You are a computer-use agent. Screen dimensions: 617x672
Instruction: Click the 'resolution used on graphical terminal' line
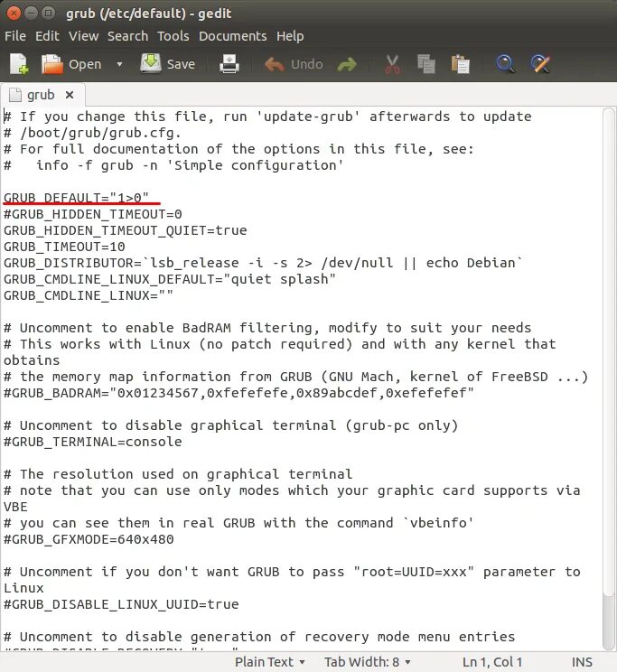pos(178,474)
